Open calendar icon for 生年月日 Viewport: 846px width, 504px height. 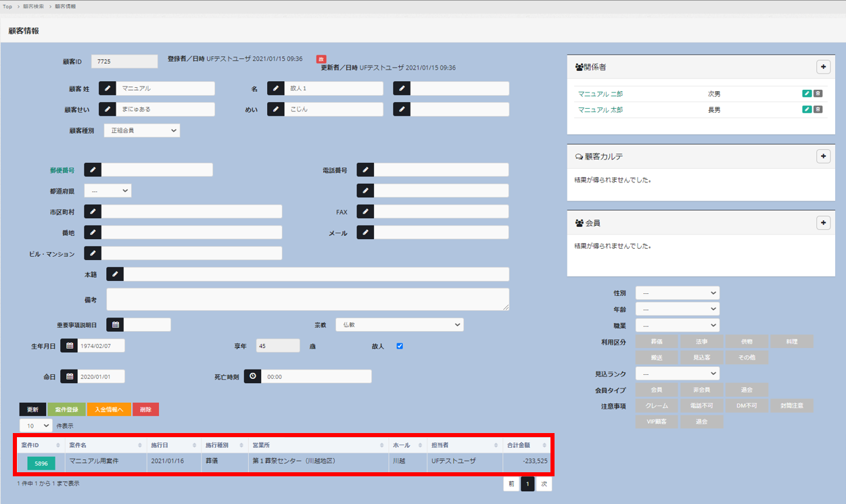(x=69, y=345)
